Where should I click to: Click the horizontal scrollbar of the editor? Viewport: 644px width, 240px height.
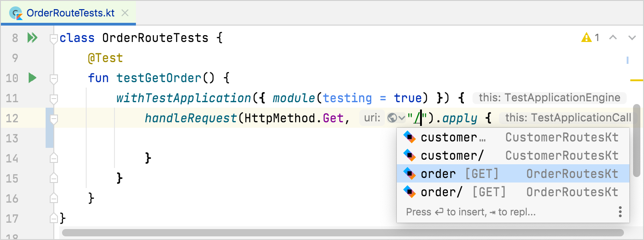pos(343,233)
